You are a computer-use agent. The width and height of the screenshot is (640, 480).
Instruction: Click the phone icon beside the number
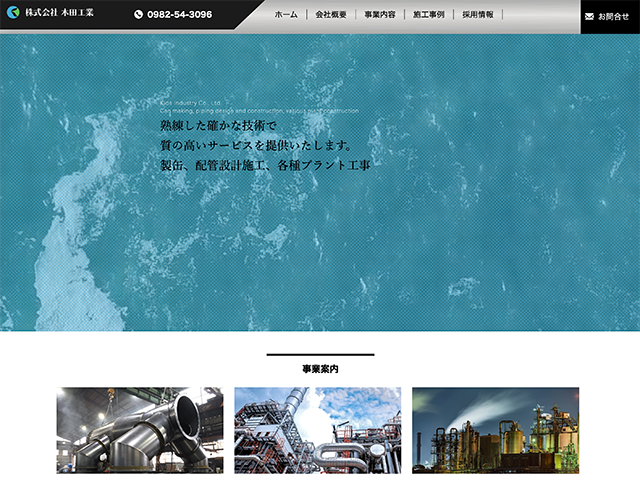tap(139, 15)
